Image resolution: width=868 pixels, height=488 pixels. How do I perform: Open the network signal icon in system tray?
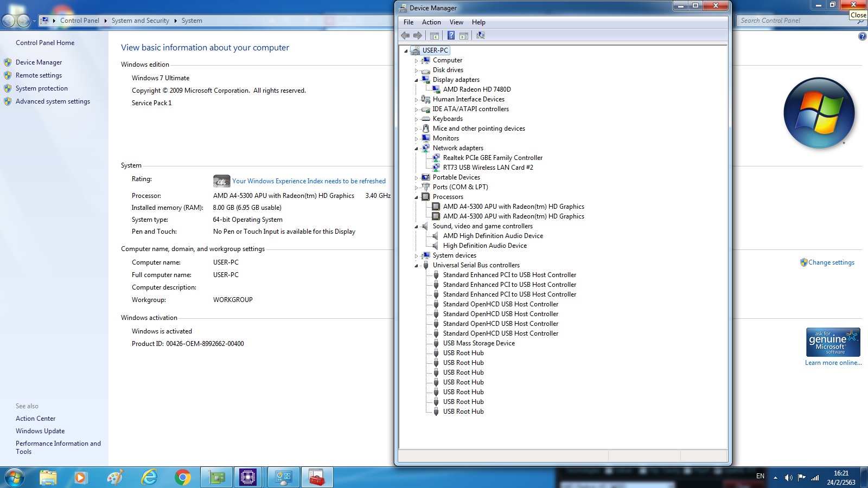[x=815, y=478]
